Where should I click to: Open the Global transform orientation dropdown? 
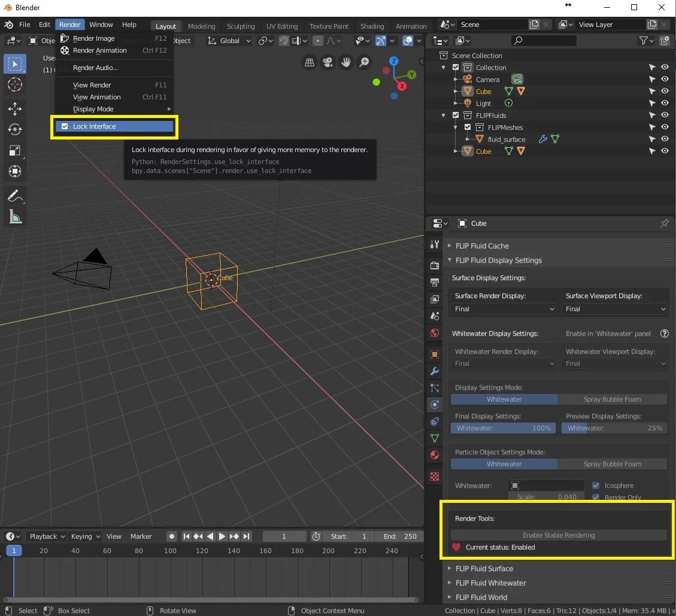coord(229,41)
